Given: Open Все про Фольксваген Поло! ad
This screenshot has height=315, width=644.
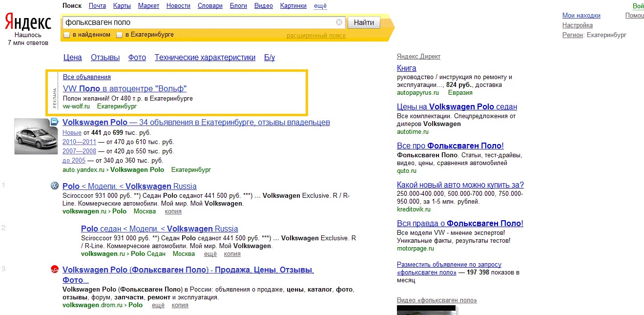Looking at the screenshot, I should pos(450,146).
